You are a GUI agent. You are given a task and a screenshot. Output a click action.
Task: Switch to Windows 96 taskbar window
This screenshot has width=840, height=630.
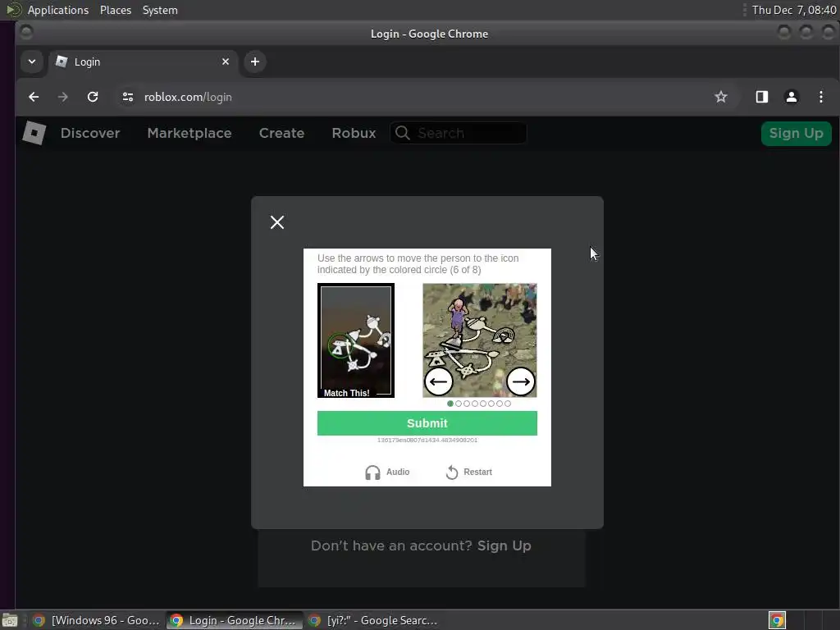pyautogui.click(x=96, y=620)
